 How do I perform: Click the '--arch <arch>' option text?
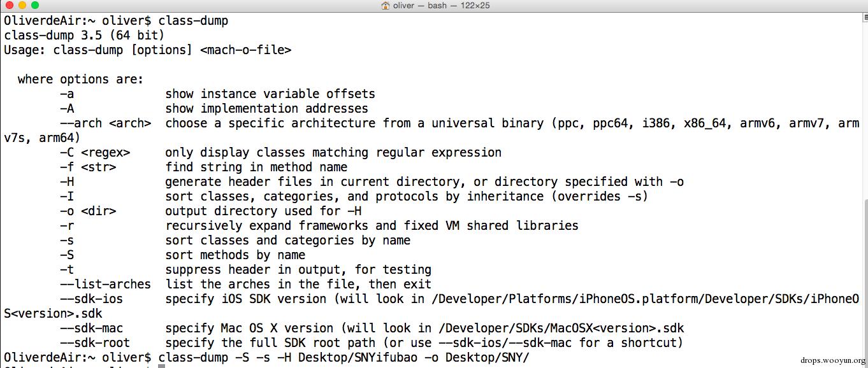[x=105, y=123]
